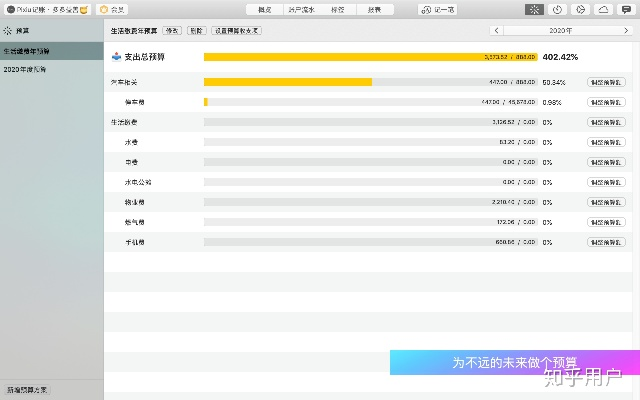640x400 pixels.
Task: Click the 汽车相关 category label
Action: pyautogui.click(x=124, y=82)
